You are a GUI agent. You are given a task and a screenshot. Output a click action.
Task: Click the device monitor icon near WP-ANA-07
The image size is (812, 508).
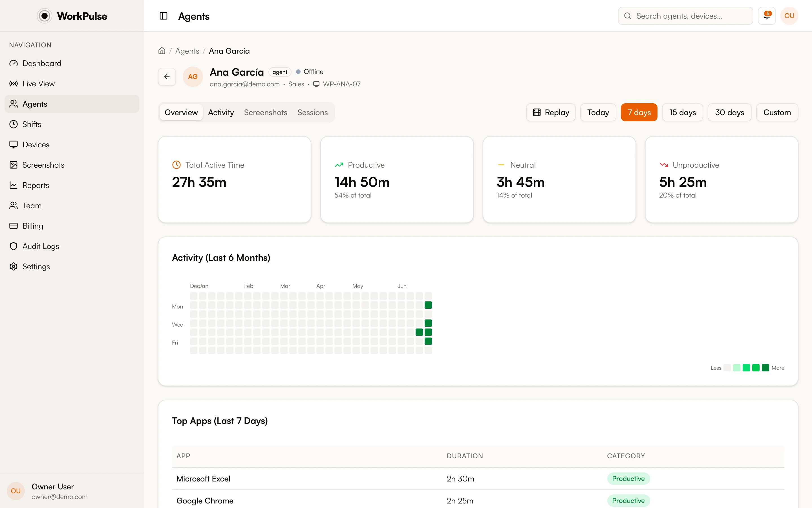[x=316, y=84]
